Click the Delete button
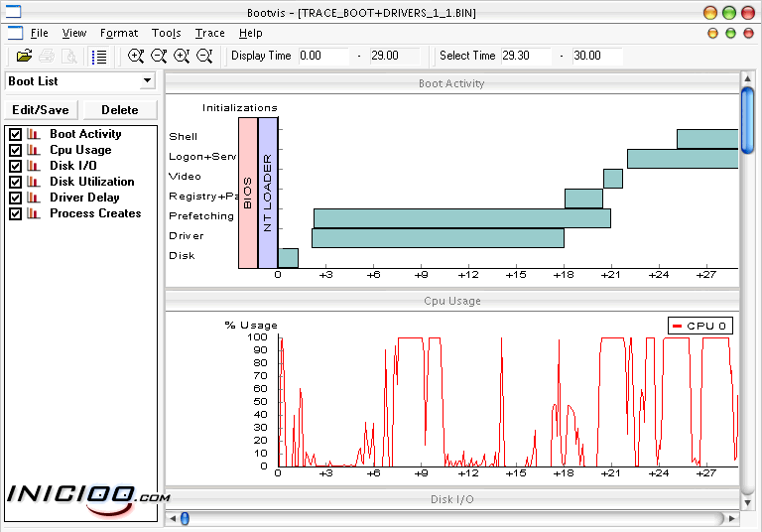This screenshot has width=762, height=532. coord(120,110)
